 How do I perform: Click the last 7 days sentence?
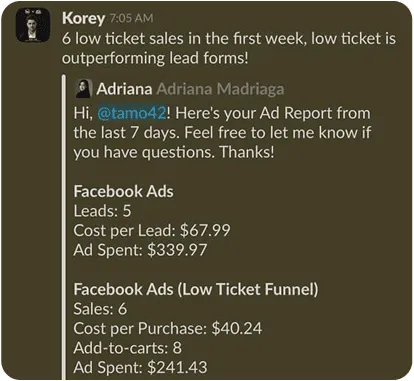pos(128,133)
